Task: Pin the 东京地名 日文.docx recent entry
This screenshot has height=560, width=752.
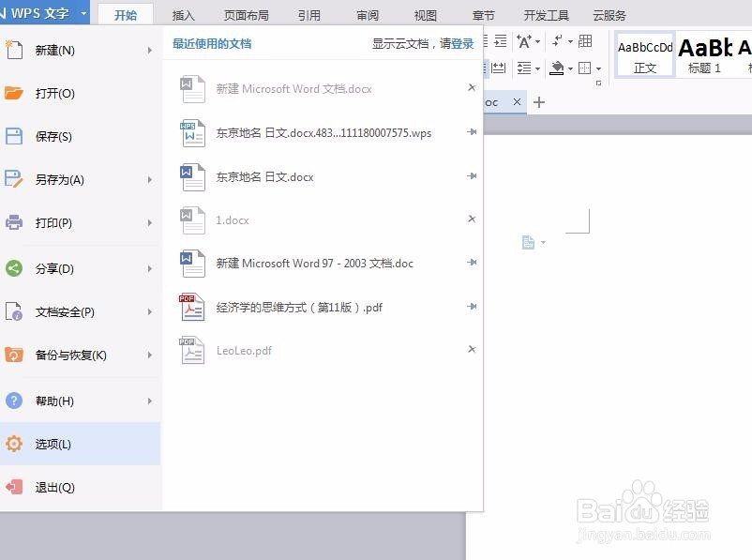Action: pyautogui.click(x=472, y=176)
